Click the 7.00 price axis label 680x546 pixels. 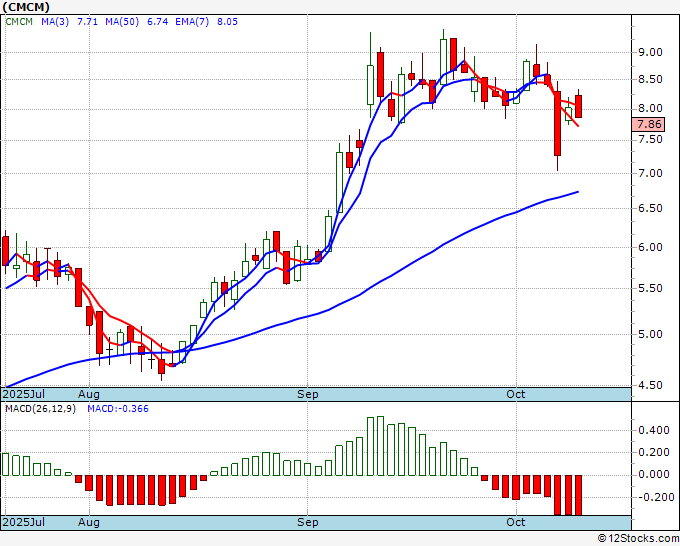point(650,173)
